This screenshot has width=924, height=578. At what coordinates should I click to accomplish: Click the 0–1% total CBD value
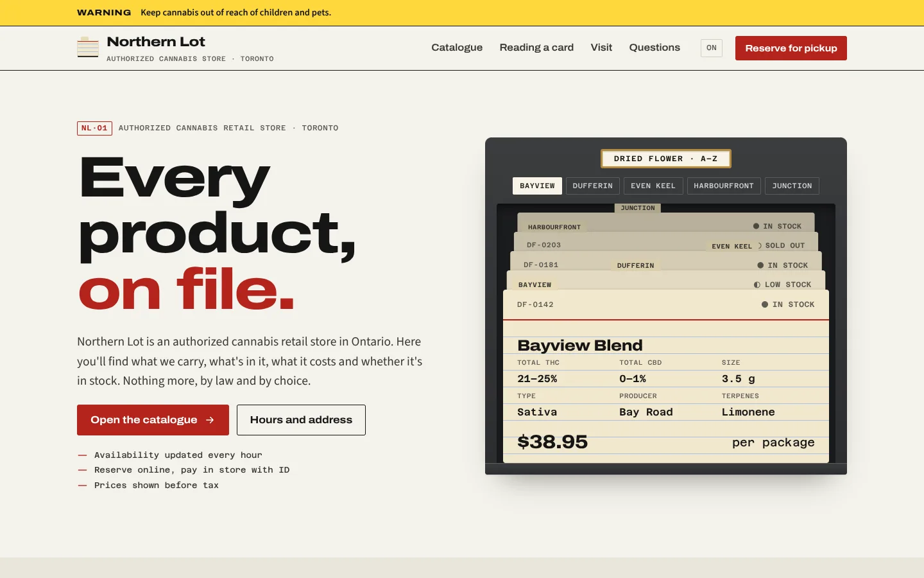pos(633,379)
